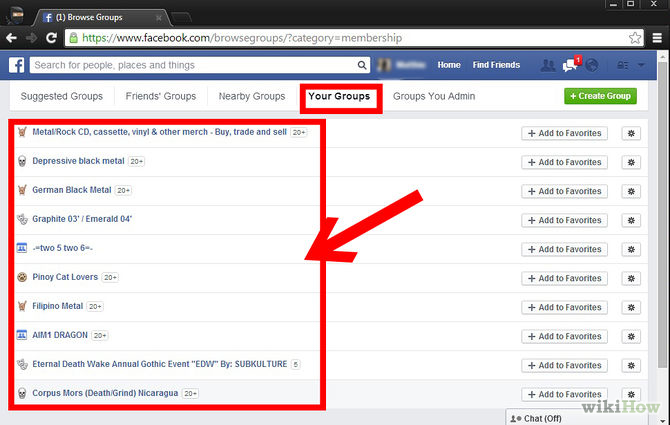Open settings gear for Pinoy Cat Lovers
The height and width of the screenshot is (425, 670).
click(x=631, y=278)
